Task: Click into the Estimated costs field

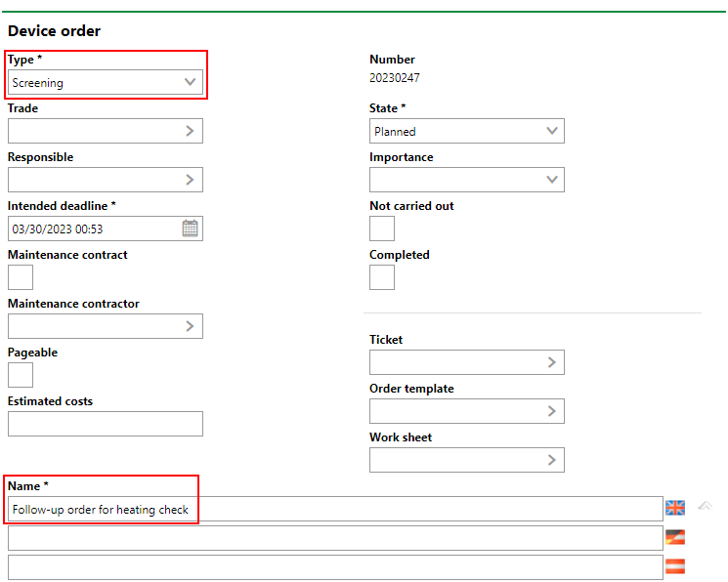Action: click(x=106, y=424)
